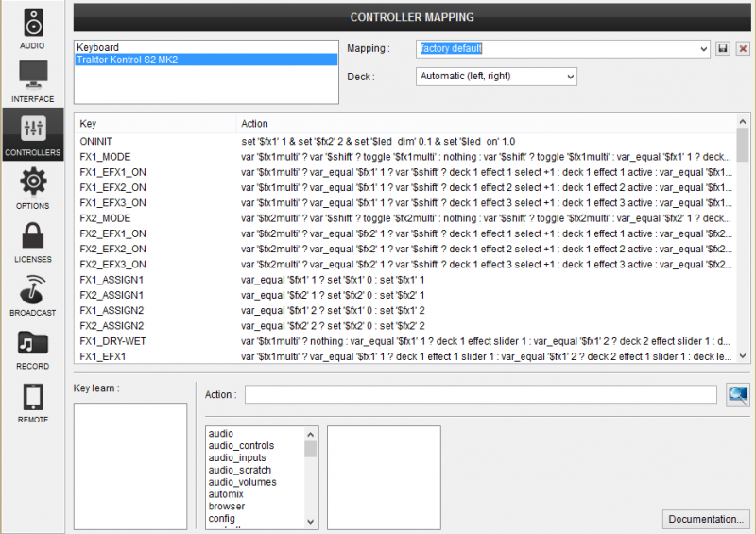Sort mappings by the Key column header
This screenshot has width=756, height=534.
(156, 124)
